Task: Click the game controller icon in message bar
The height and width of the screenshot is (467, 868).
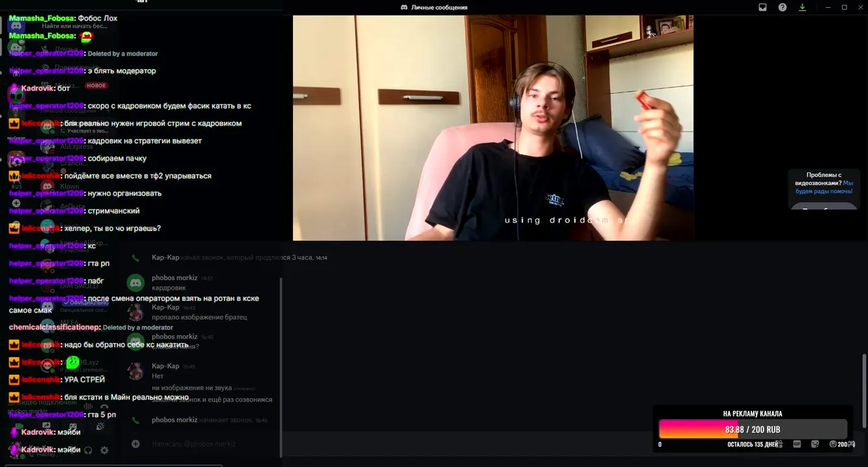Action: [x=851, y=444]
